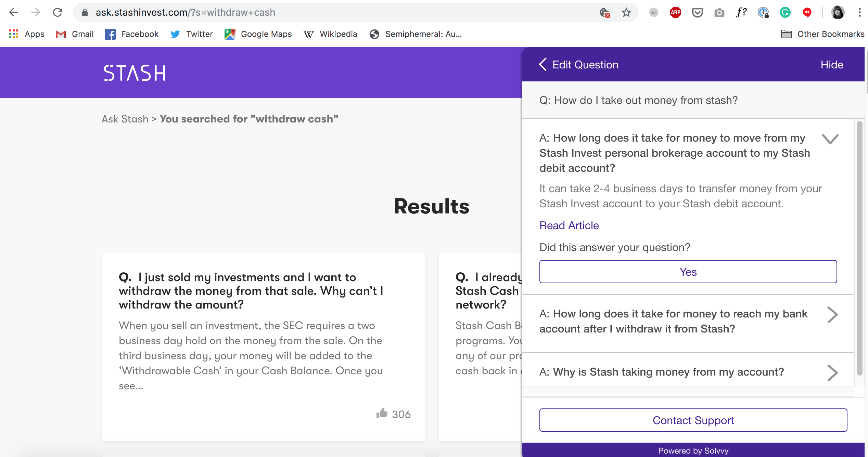Click the thumbs-up icon next to 306

(381, 414)
